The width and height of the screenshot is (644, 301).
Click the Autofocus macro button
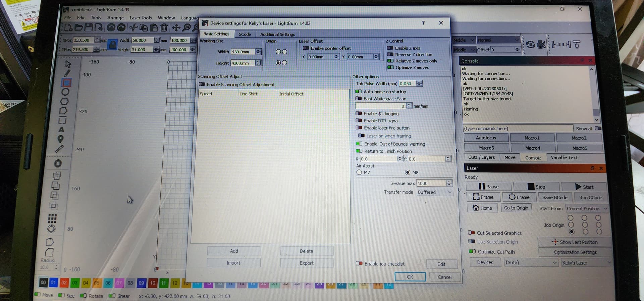[x=486, y=138]
